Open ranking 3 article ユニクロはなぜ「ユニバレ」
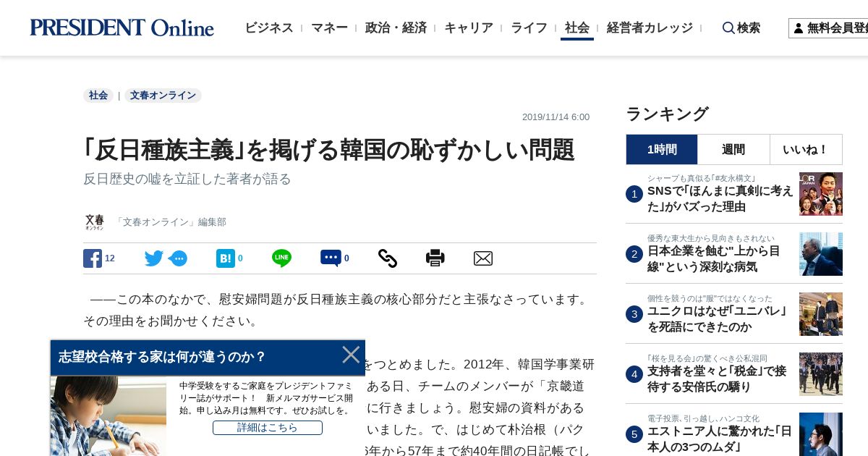 click(717, 319)
